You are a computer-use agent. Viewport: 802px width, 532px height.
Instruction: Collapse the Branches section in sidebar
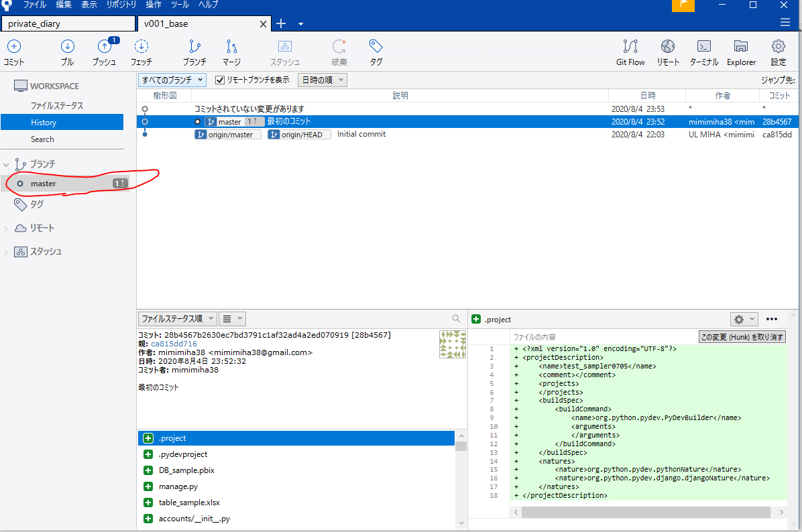[x=6, y=165]
